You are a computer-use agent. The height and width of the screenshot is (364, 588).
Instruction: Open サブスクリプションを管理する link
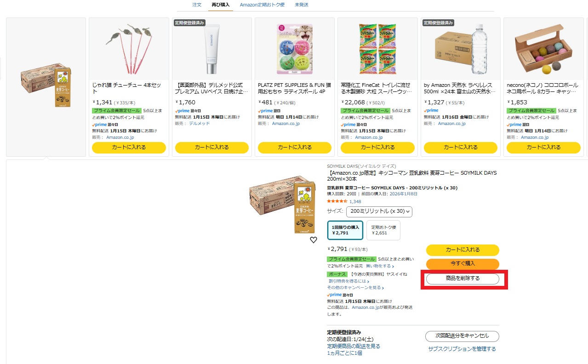(x=462, y=349)
